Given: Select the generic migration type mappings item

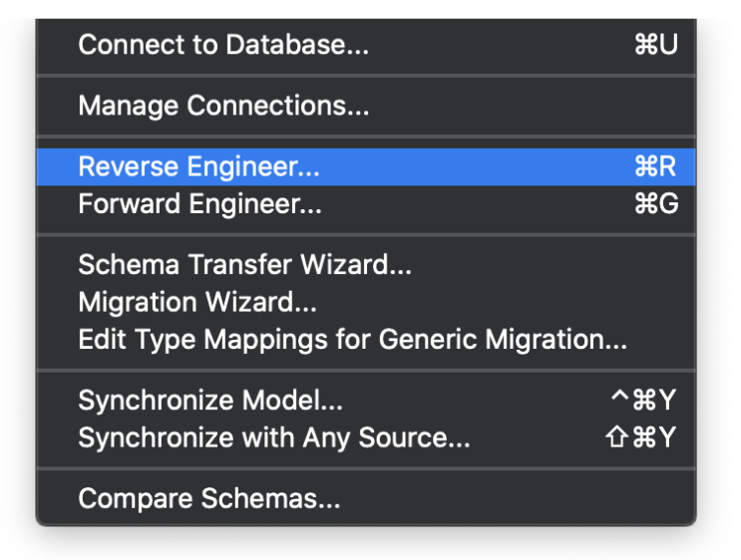Looking at the screenshot, I should pos(352,339).
